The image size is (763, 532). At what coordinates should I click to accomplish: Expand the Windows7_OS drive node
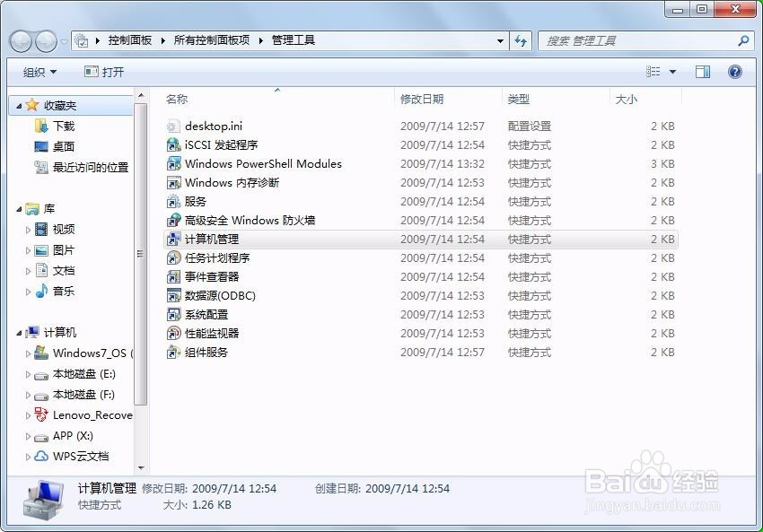[28, 353]
